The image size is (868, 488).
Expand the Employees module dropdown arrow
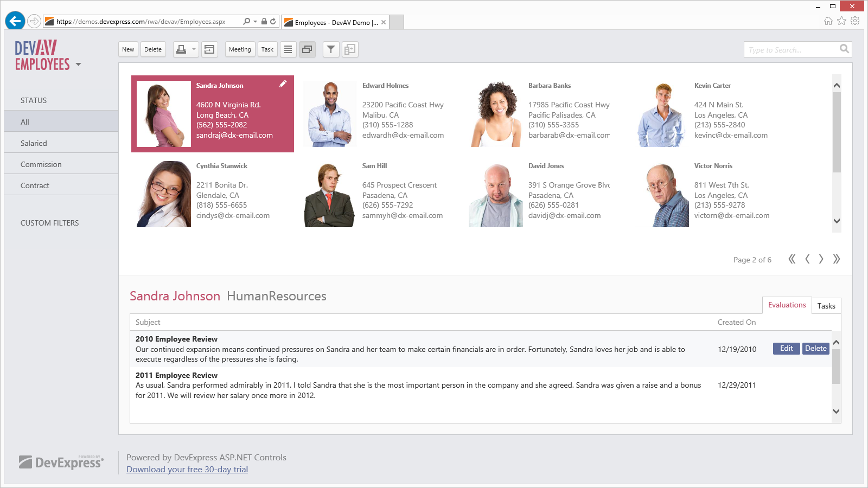tap(79, 65)
